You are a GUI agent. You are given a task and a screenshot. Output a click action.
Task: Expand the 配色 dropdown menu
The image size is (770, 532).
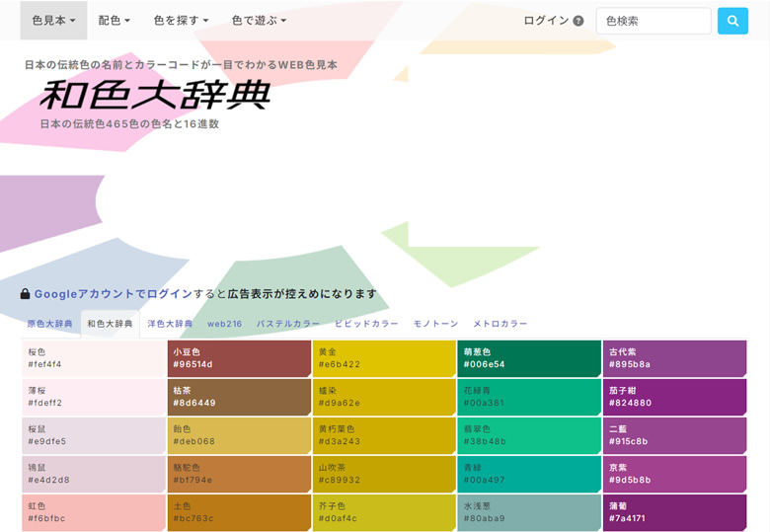pos(114,21)
